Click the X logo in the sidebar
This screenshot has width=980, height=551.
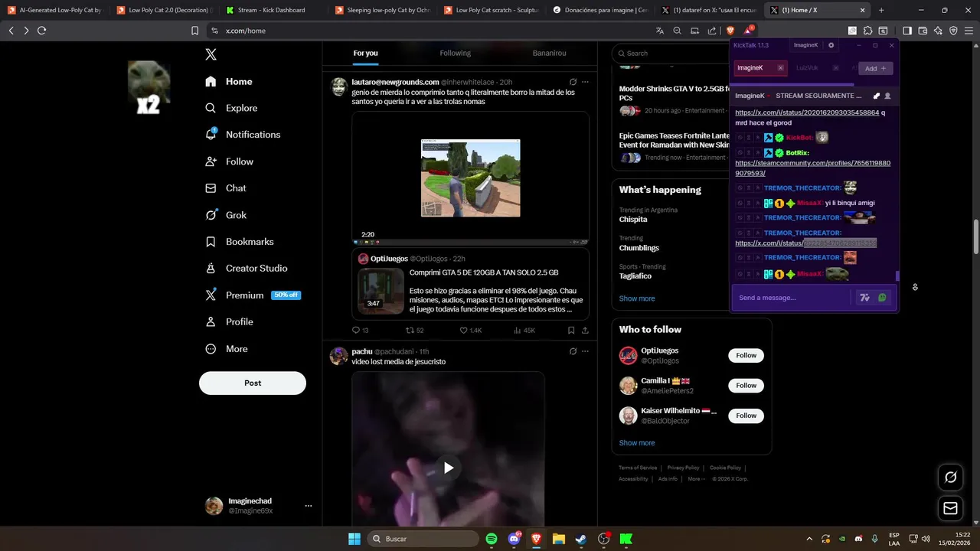click(211, 54)
